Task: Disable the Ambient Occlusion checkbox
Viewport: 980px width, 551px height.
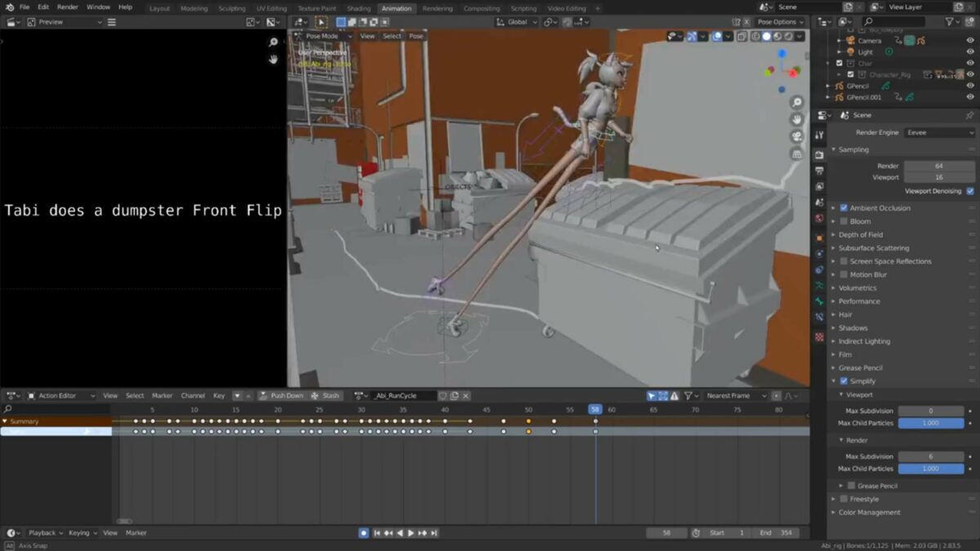Action: tap(842, 207)
